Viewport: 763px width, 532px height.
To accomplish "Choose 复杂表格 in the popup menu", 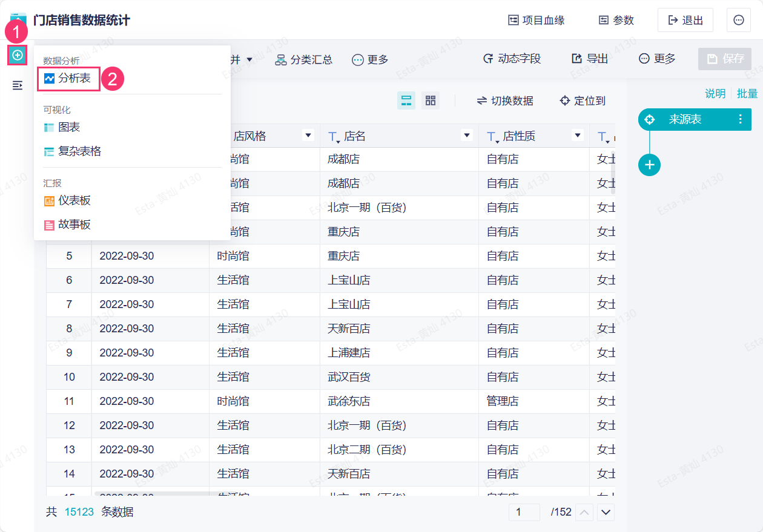I will click(72, 151).
